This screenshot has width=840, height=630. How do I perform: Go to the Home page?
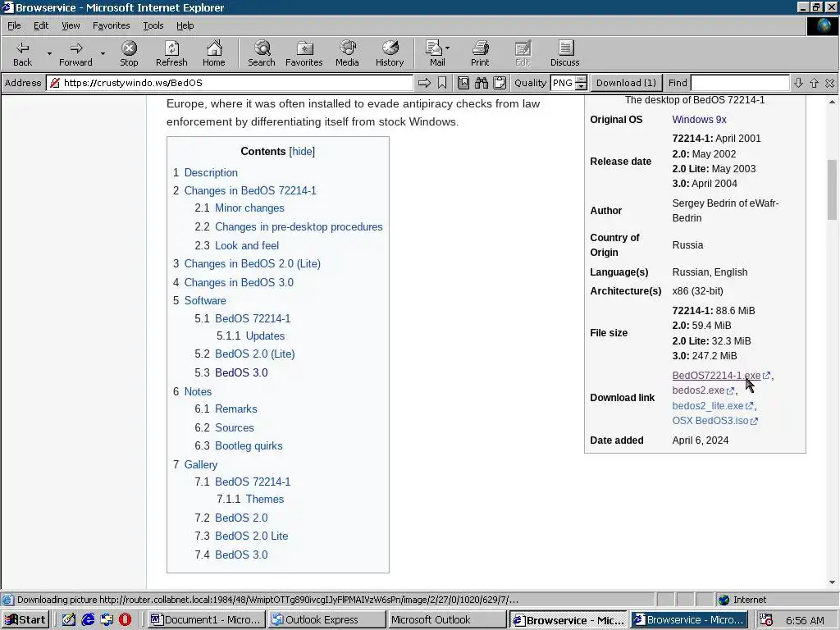tap(214, 53)
